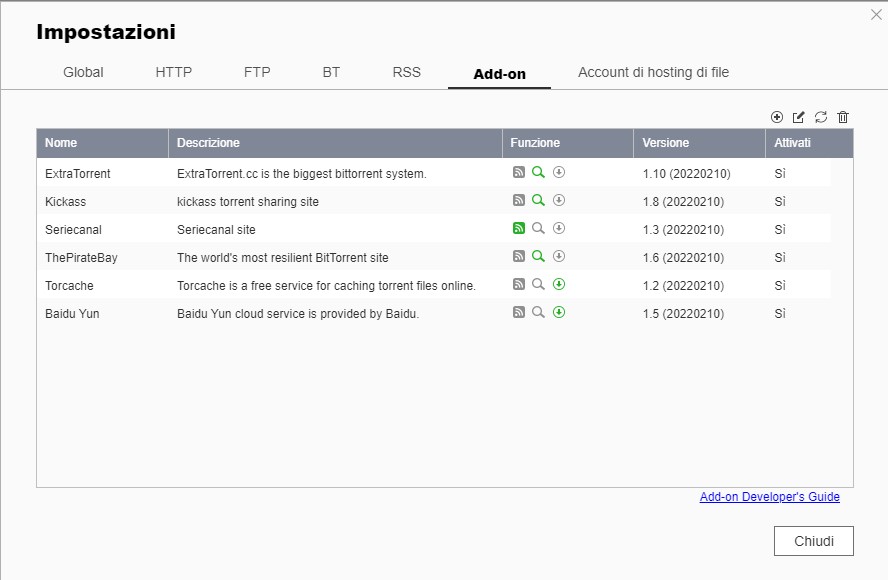
Task: Switch to the Global tab
Action: click(x=83, y=73)
